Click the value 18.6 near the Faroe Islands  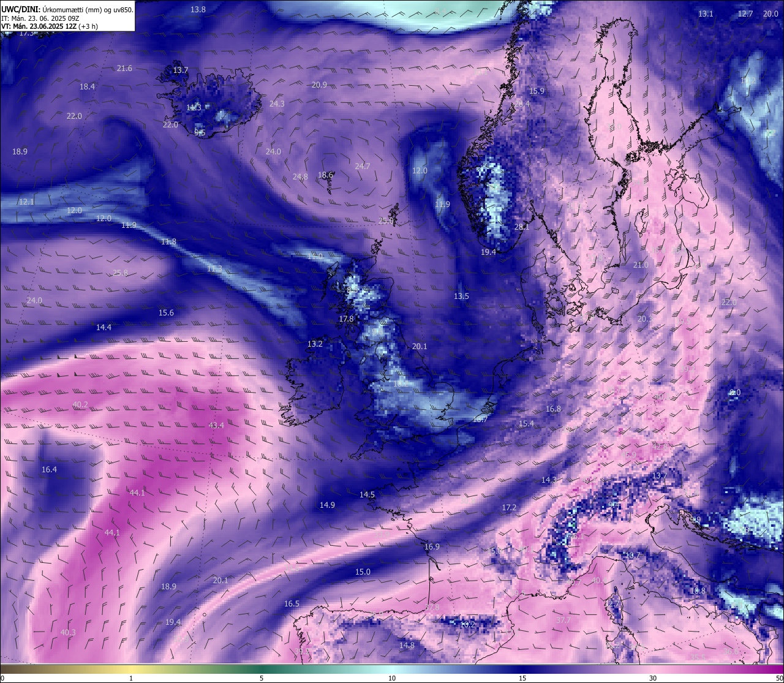(325, 175)
